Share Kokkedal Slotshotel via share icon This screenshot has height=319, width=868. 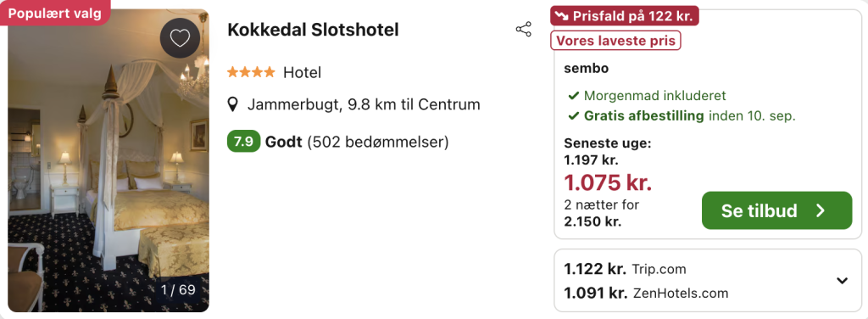(x=523, y=30)
